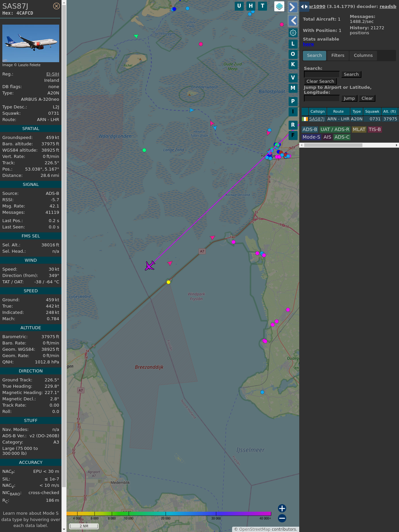The width and height of the screenshot is (399, 532).
Task: Click the F map button
Action: tap(293, 135)
